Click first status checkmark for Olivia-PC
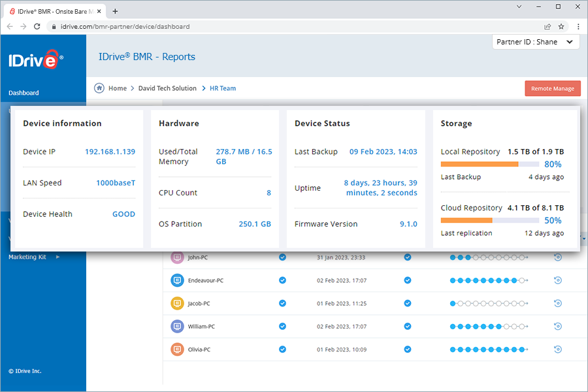 tap(282, 350)
